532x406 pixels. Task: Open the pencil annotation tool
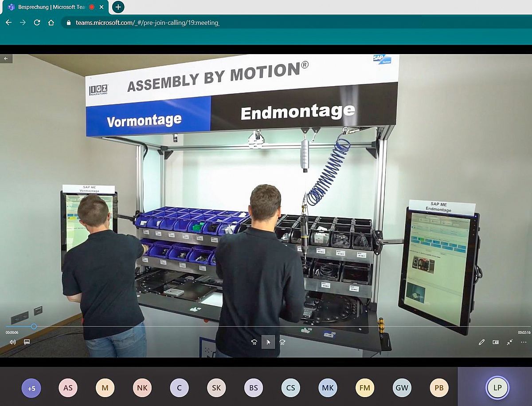(481, 342)
